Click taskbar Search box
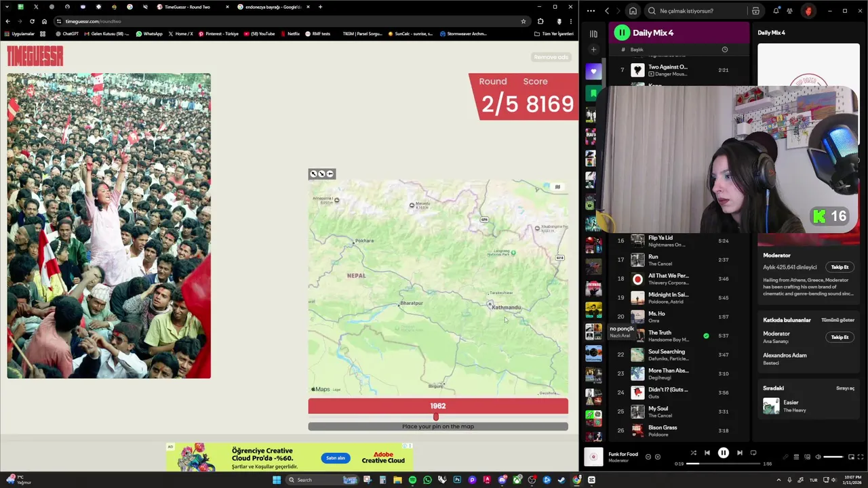This screenshot has height=488, width=868. [x=322, y=480]
